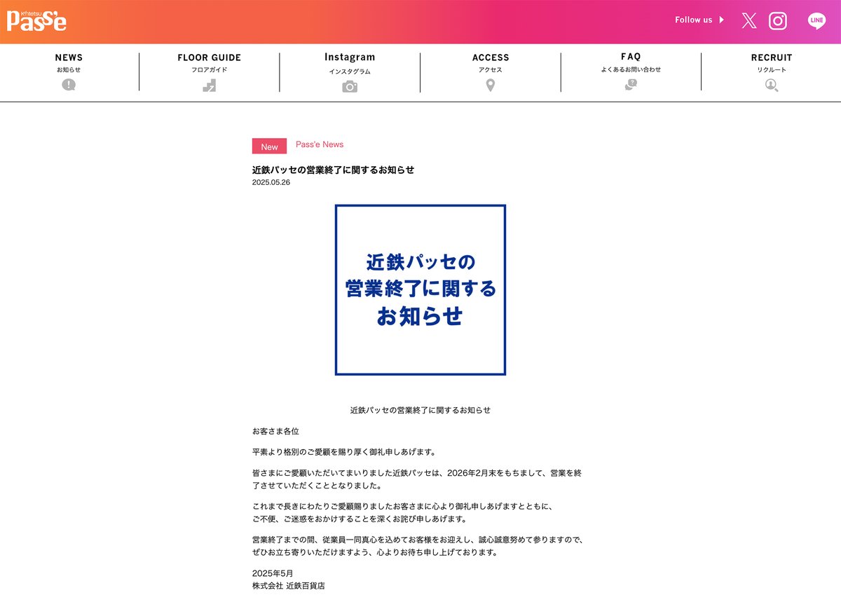841x616 pixels.
Task: Click the line starting ぜひお立ち寄り
Action: click(375, 552)
